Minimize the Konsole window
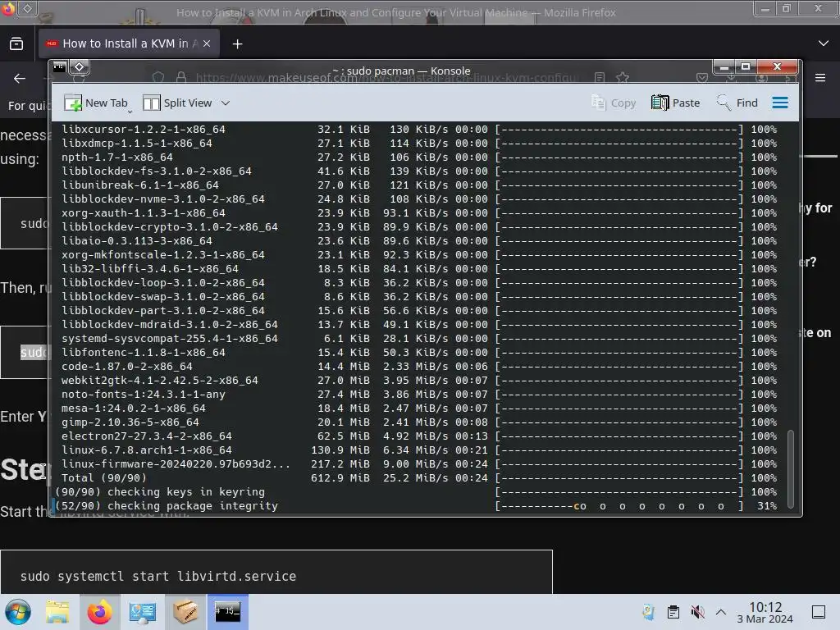840x630 pixels. click(724, 67)
